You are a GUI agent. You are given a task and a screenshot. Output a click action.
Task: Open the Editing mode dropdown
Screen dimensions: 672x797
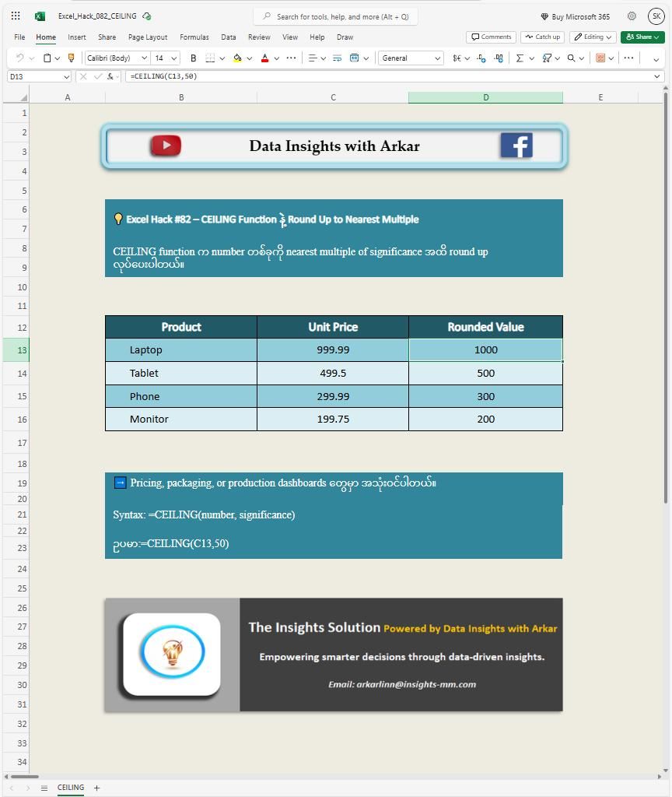click(593, 37)
